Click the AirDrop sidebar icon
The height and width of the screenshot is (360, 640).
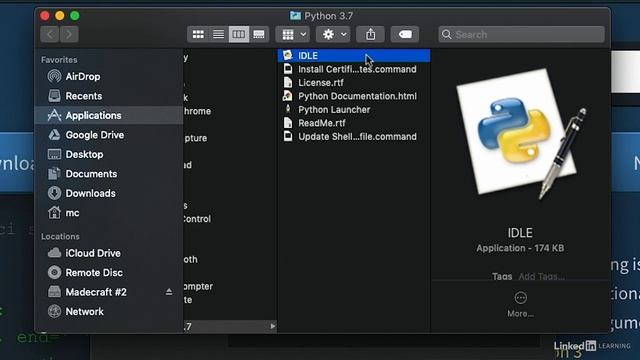(x=54, y=76)
